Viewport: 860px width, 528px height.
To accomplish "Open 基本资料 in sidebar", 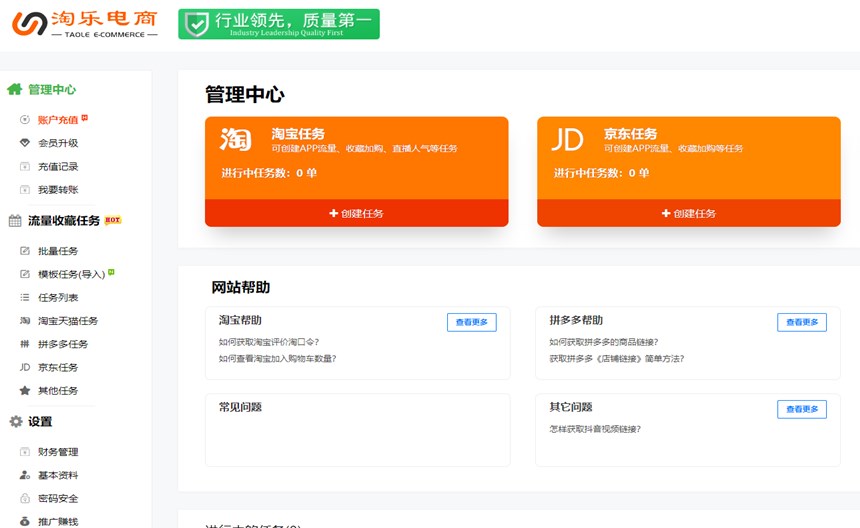I will pos(58,475).
